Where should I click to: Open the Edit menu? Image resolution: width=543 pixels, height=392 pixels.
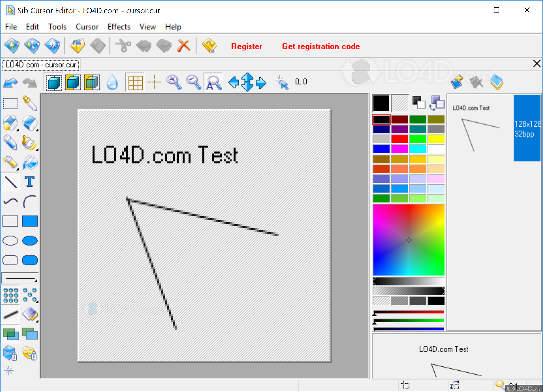pos(32,27)
